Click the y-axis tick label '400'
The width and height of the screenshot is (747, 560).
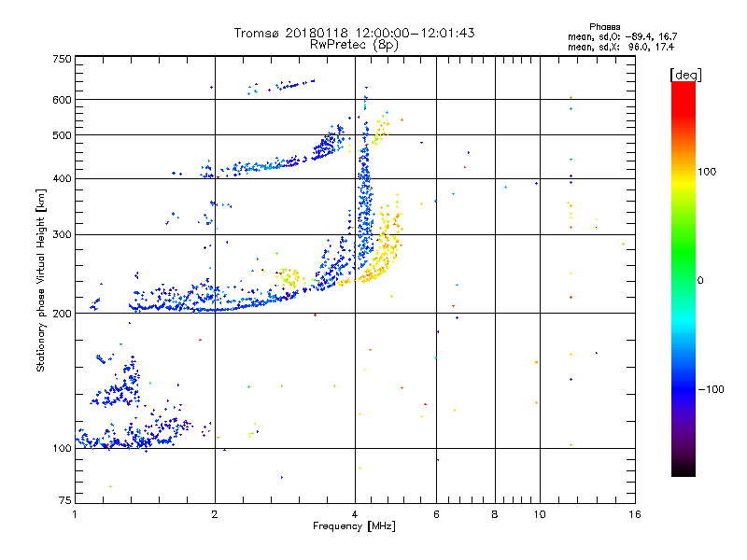coord(62,178)
